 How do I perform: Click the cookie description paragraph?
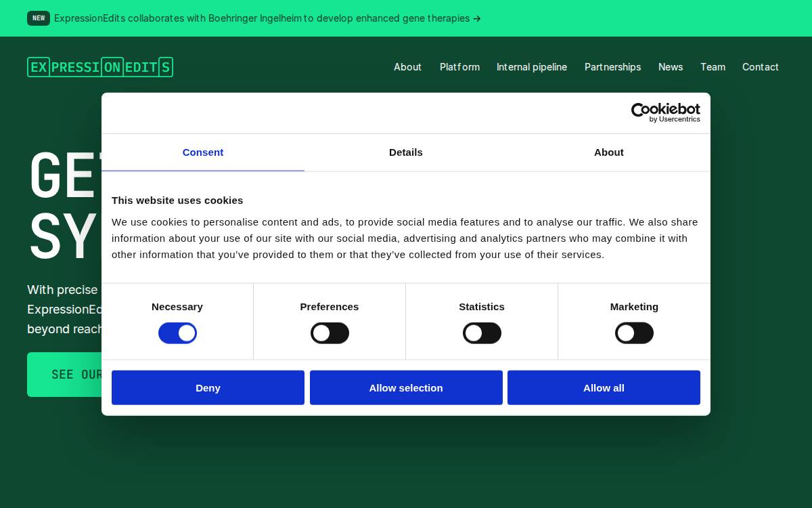(405, 238)
